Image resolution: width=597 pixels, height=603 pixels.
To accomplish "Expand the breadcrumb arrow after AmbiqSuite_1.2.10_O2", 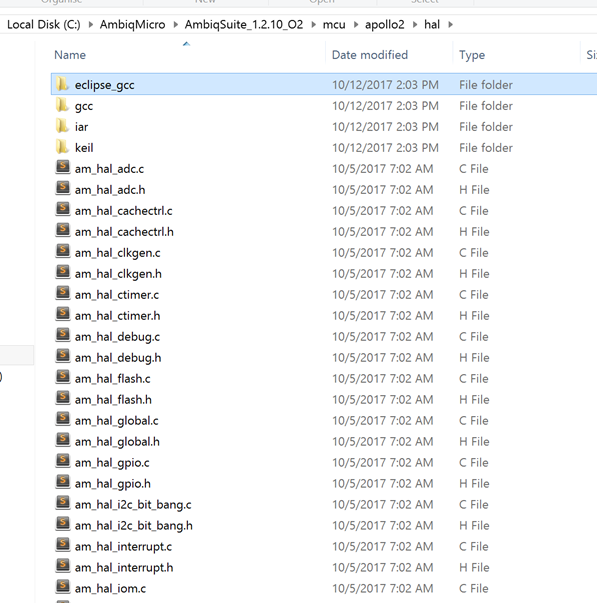I will point(313,25).
